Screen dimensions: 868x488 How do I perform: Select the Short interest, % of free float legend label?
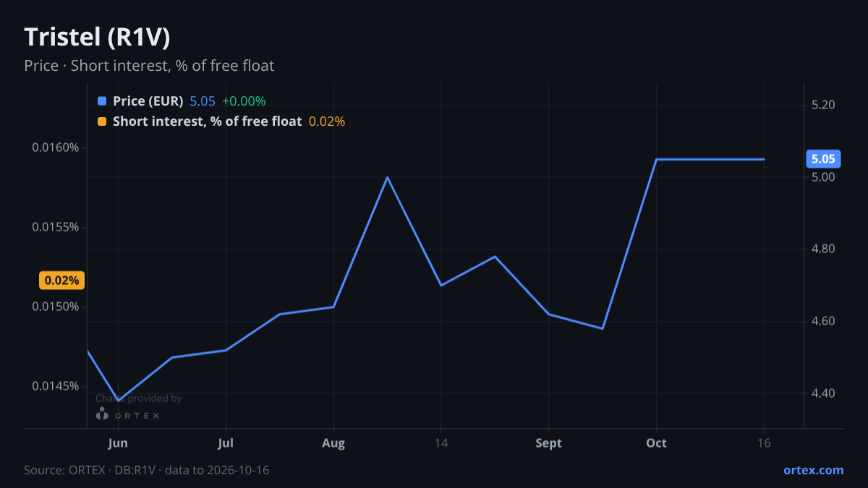coord(207,121)
